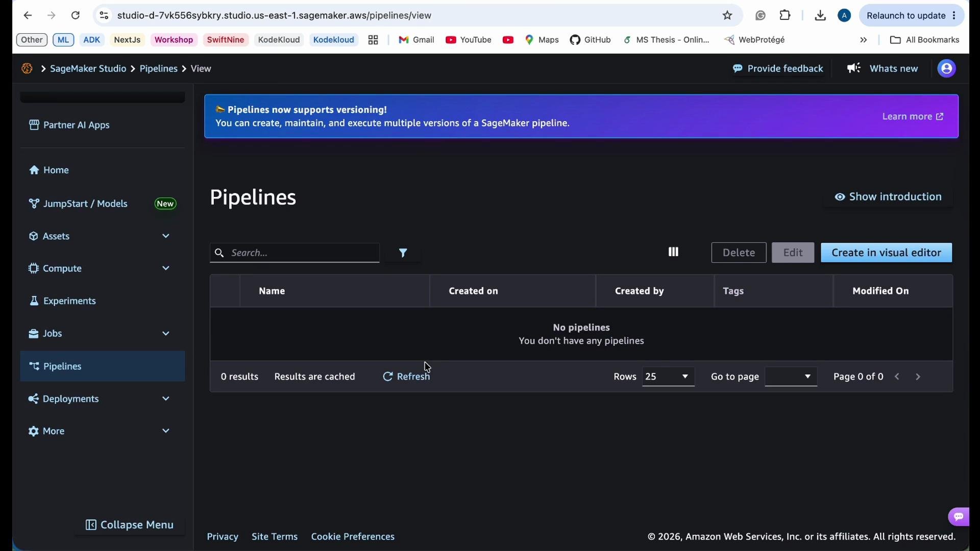980x551 pixels.
Task: Expand the Jobs section chevron
Action: click(x=166, y=334)
